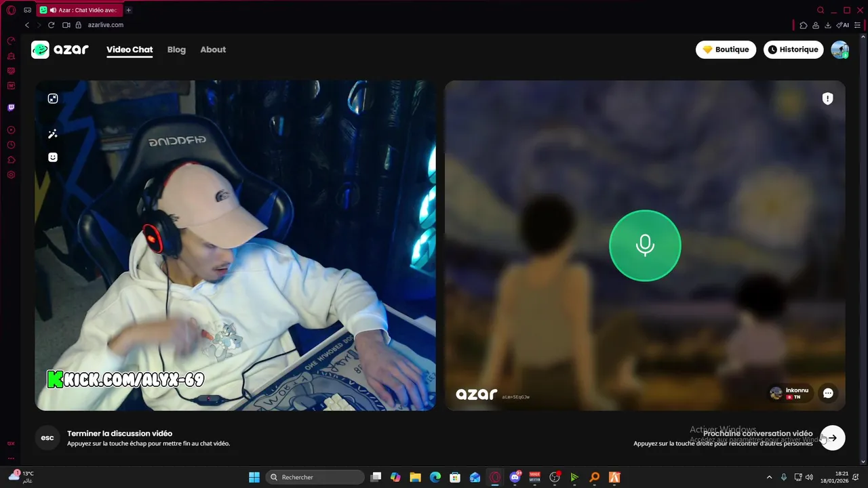This screenshot has width=868, height=488.
Task: Open the sidebar three-dots more menu
Action: pyautogui.click(x=11, y=457)
